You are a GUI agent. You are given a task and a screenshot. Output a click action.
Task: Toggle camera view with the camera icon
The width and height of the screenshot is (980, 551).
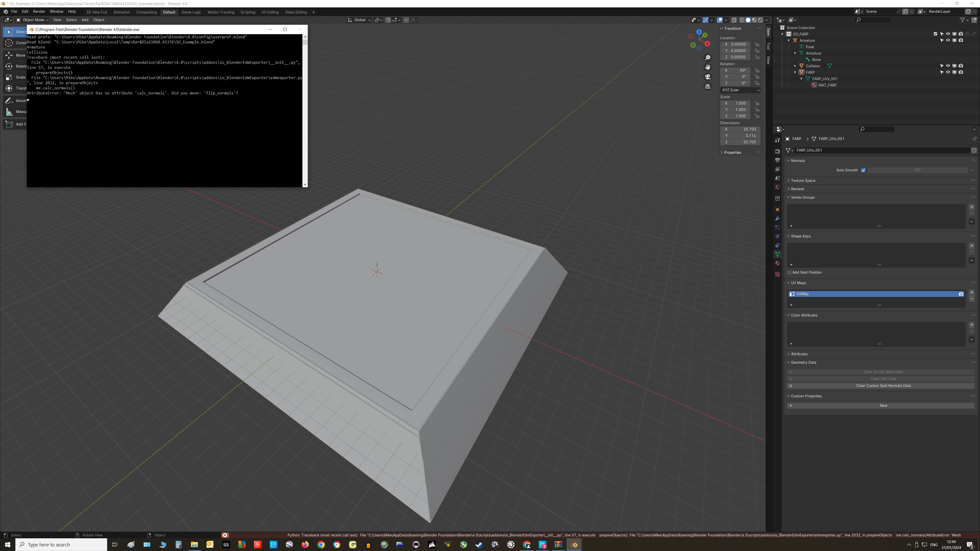tap(708, 77)
